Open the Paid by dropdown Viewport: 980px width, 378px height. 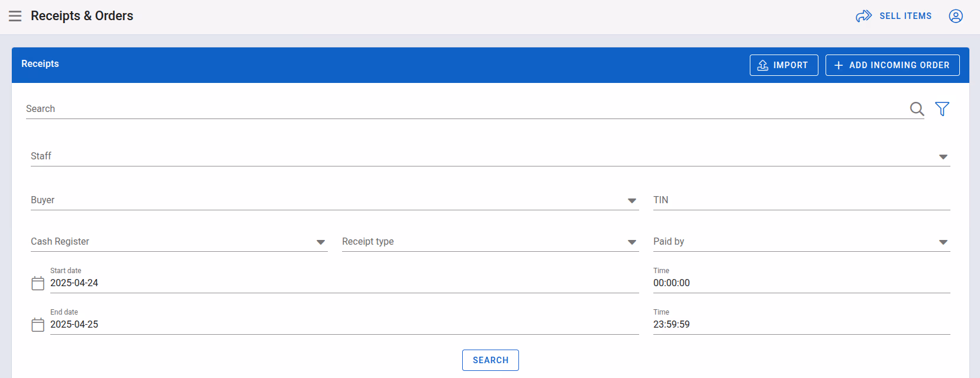click(802, 242)
